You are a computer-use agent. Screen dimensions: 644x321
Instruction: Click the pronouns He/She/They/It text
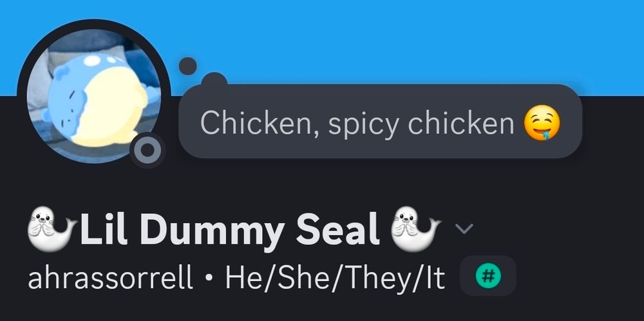pyautogui.click(x=335, y=278)
